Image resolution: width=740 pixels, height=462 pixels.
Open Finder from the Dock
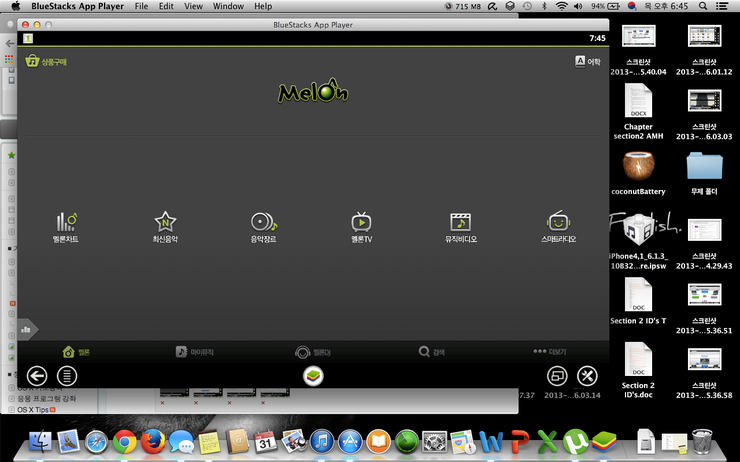click(x=41, y=442)
